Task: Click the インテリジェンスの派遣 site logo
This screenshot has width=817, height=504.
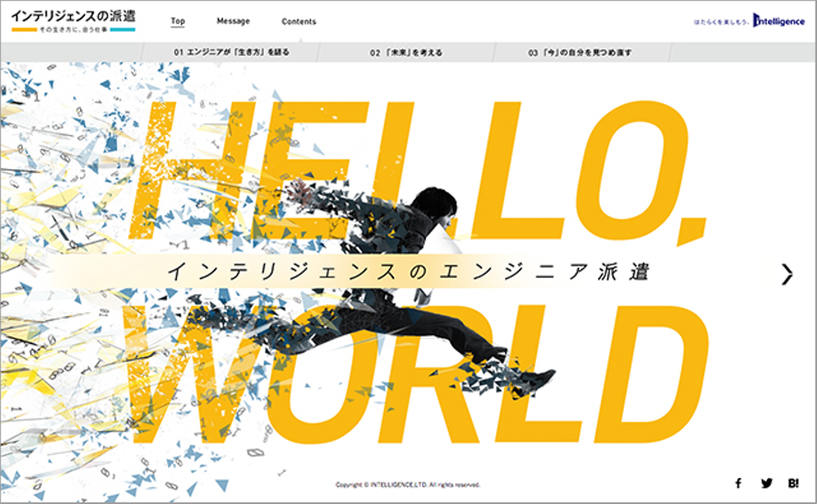Action: coord(73,21)
